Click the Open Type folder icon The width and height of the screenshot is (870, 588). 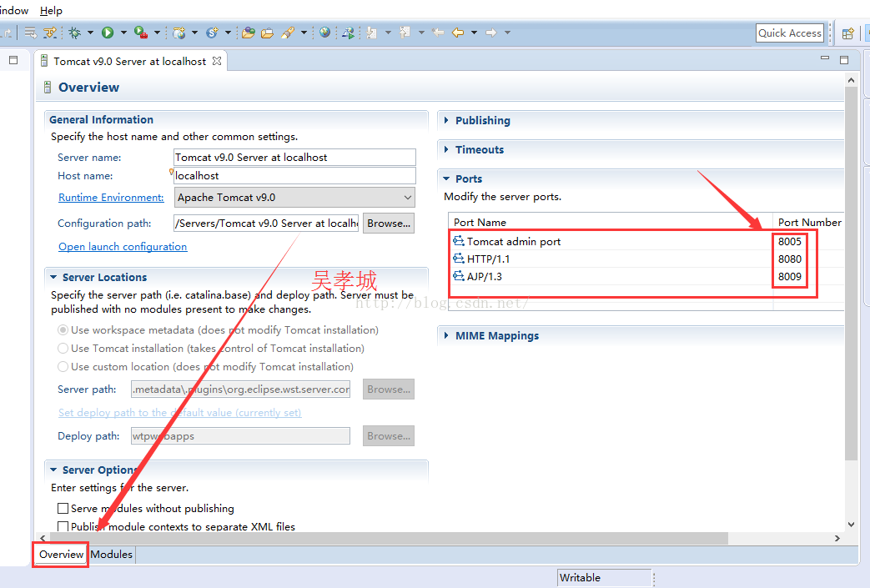248,33
